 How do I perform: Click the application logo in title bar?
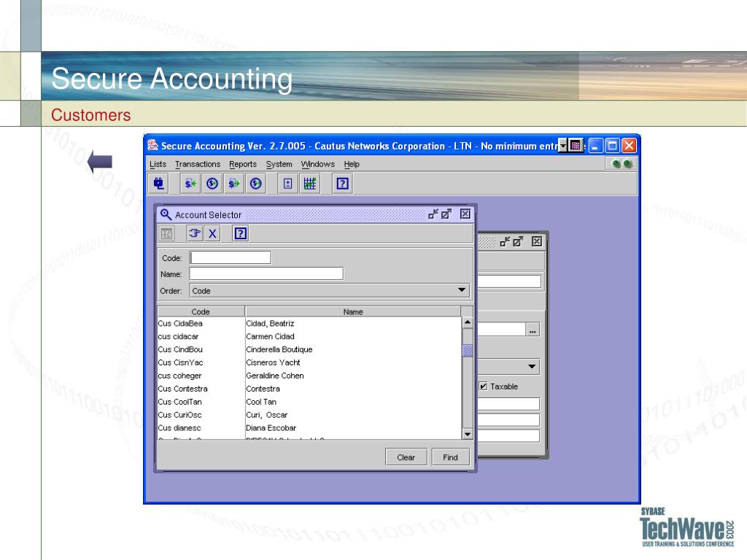tap(152, 145)
